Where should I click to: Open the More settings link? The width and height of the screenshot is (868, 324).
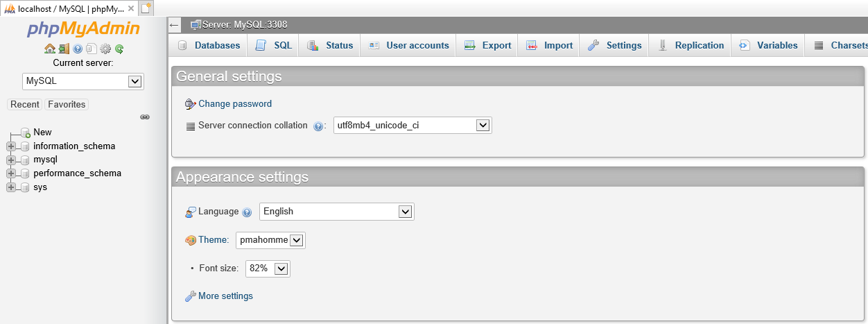click(225, 296)
